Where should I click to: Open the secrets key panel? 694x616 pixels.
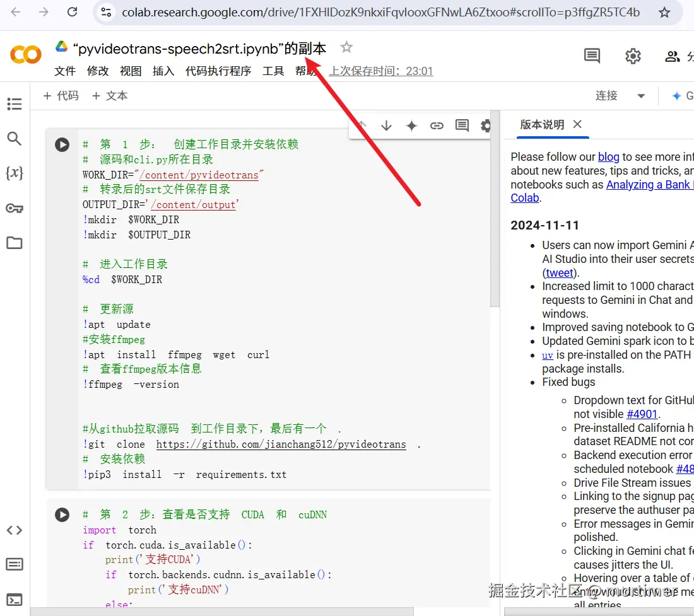click(x=15, y=208)
